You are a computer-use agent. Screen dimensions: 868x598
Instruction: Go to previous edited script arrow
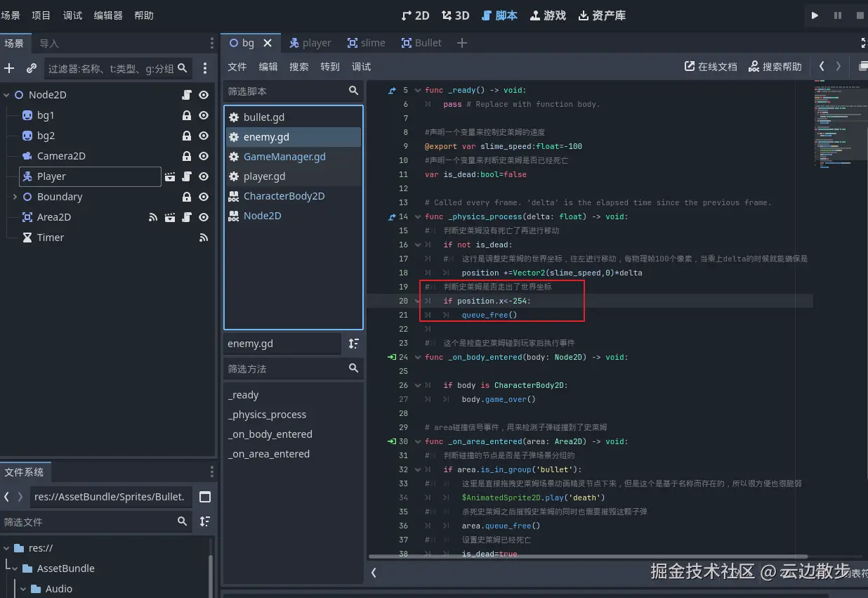click(x=822, y=66)
